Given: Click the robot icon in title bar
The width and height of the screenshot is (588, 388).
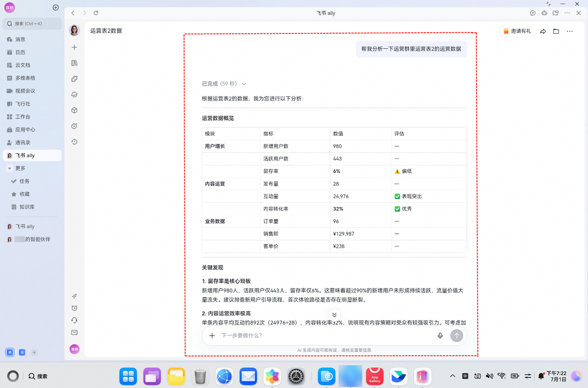Looking at the screenshot, I should (544, 13).
